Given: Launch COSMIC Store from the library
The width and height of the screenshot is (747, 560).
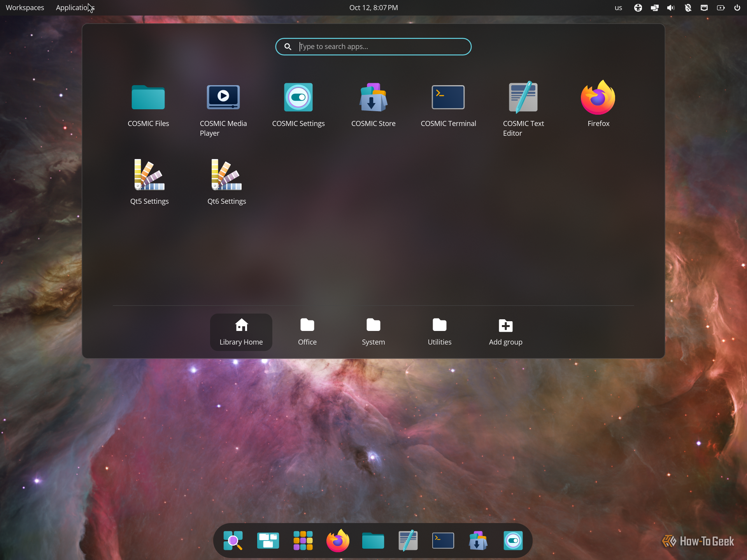Looking at the screenshot, I should (373, 105).
